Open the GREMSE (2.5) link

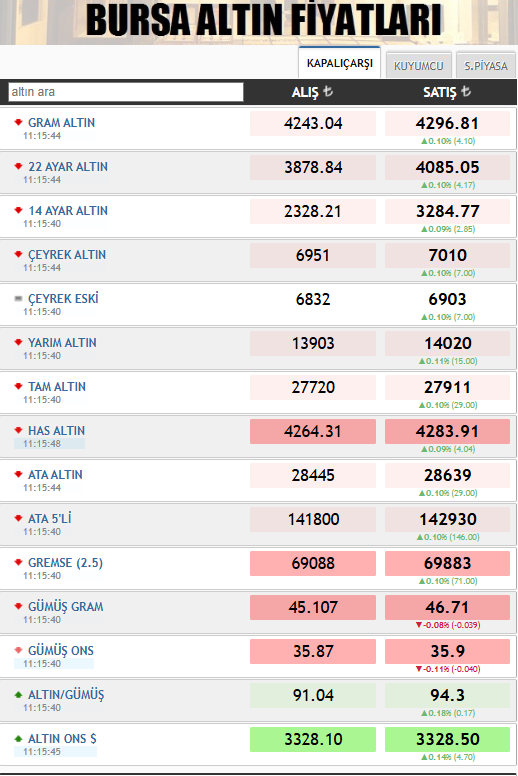click(65, 563)
